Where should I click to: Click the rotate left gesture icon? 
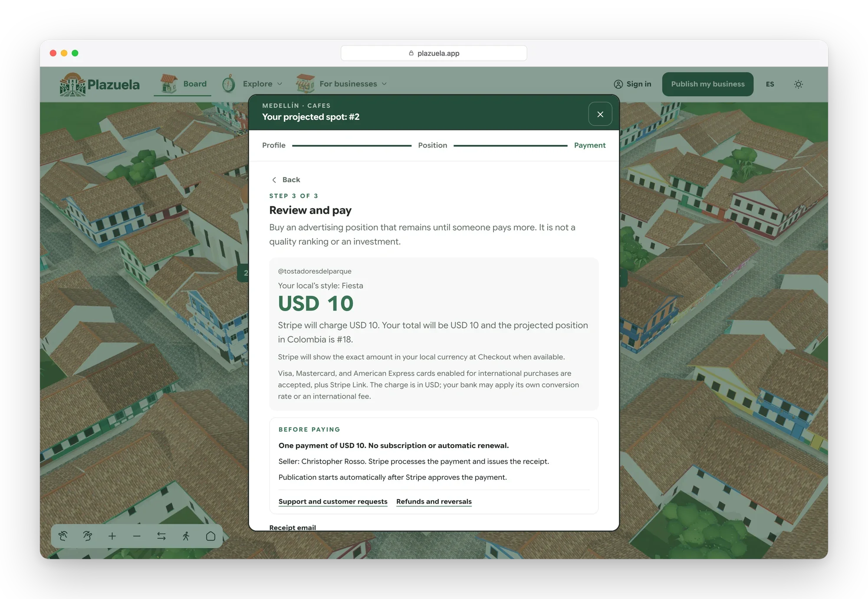click(x=63, y=536)
